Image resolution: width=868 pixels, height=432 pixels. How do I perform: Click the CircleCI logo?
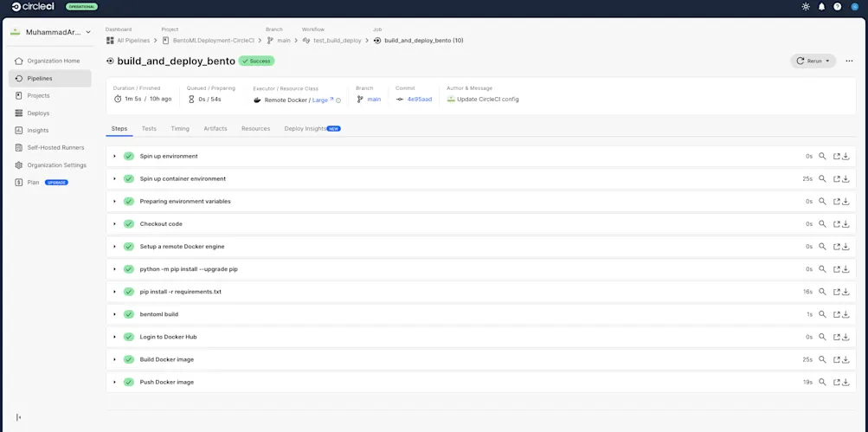click(33, 7)
